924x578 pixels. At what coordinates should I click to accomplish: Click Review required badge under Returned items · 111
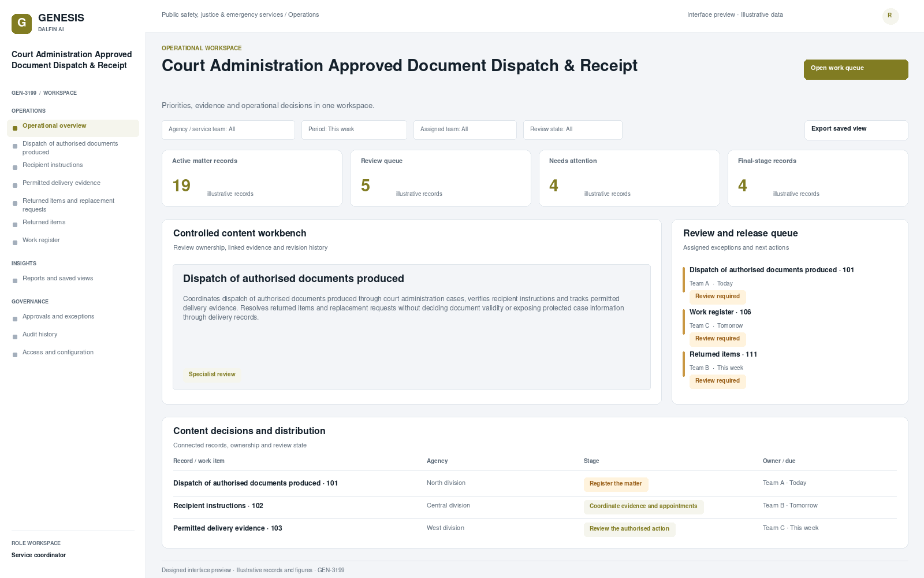point(717,381)
